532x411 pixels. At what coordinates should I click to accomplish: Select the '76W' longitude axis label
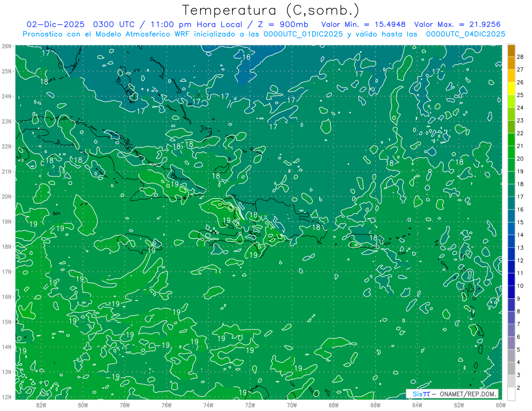167,404
